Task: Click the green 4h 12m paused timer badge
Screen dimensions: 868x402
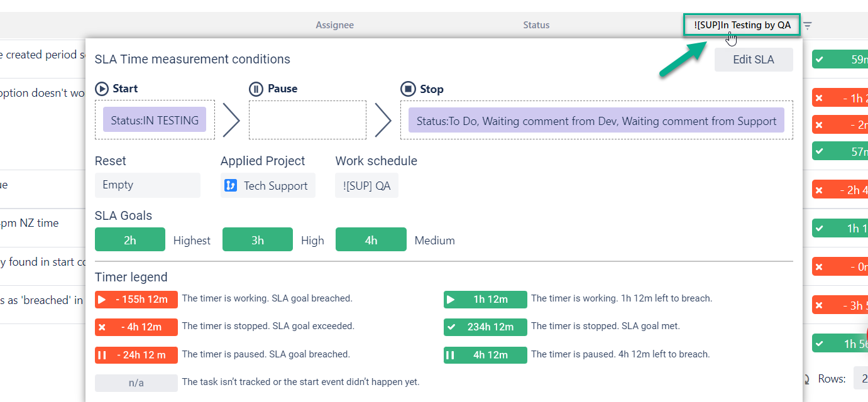Action: click(485, 355)
